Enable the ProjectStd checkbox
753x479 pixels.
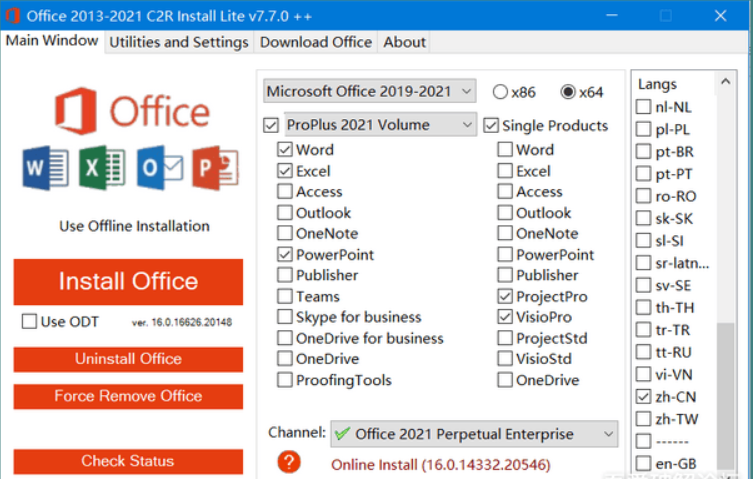tap(505, 338)
